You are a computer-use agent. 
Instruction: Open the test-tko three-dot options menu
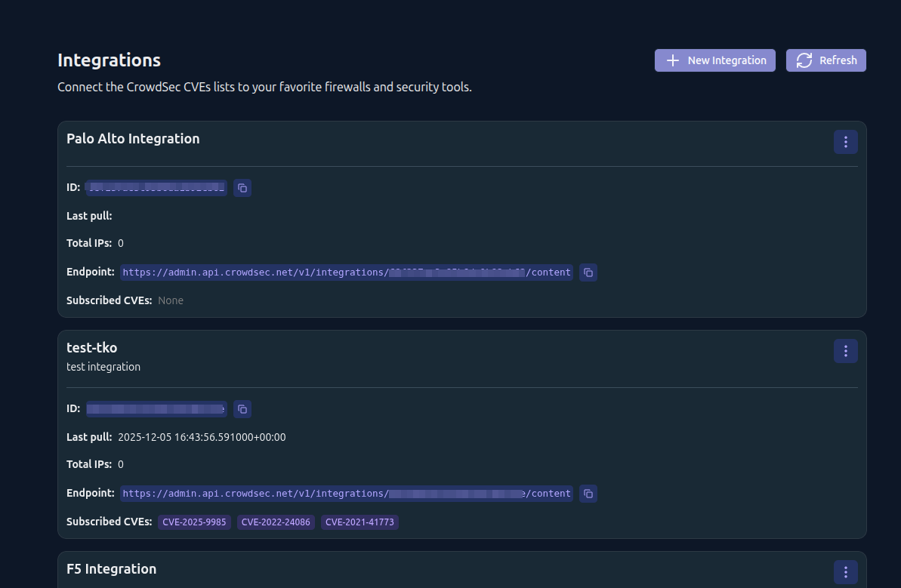click(x=845, y=350)
